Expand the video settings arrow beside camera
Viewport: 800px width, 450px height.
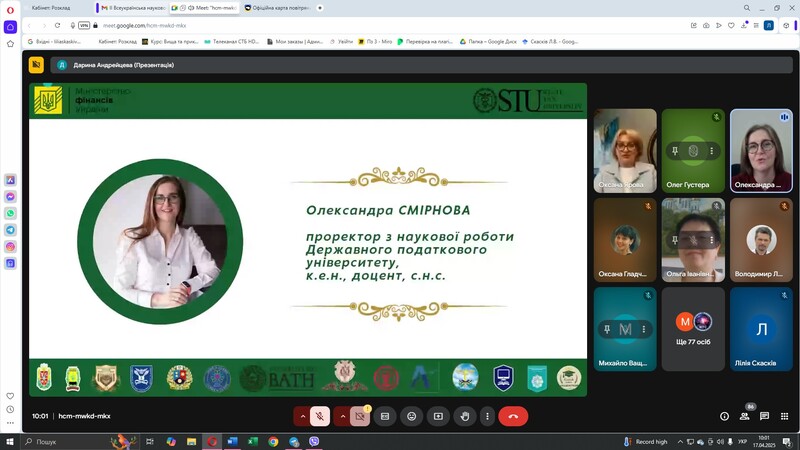coord(342,416)
